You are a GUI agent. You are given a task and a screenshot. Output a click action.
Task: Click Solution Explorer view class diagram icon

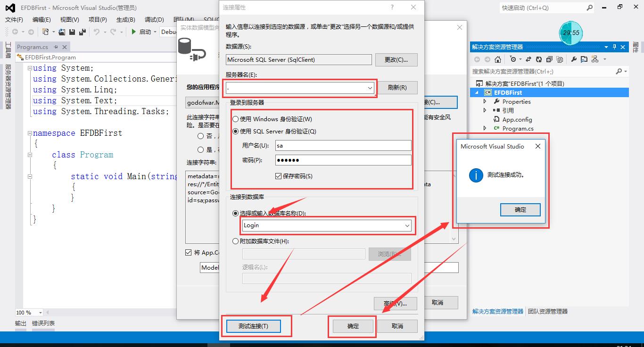pyautogui.click(x=594, y=59)
